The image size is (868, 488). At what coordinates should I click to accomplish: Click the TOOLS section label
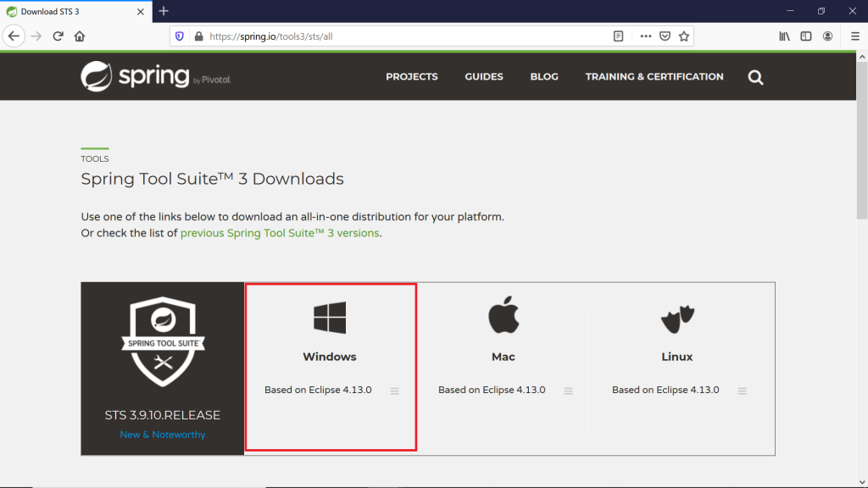pyautogui.click(x=95, y=158)
